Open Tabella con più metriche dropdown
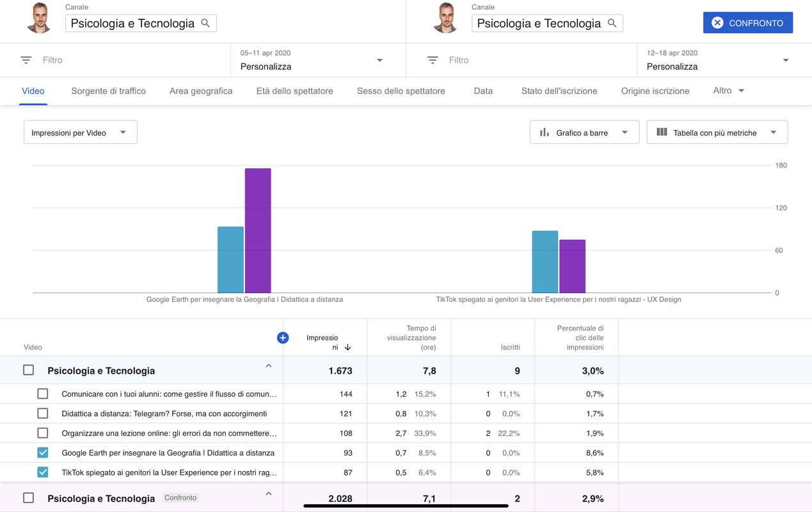This screenshot has height=512, width=812. 717,132
